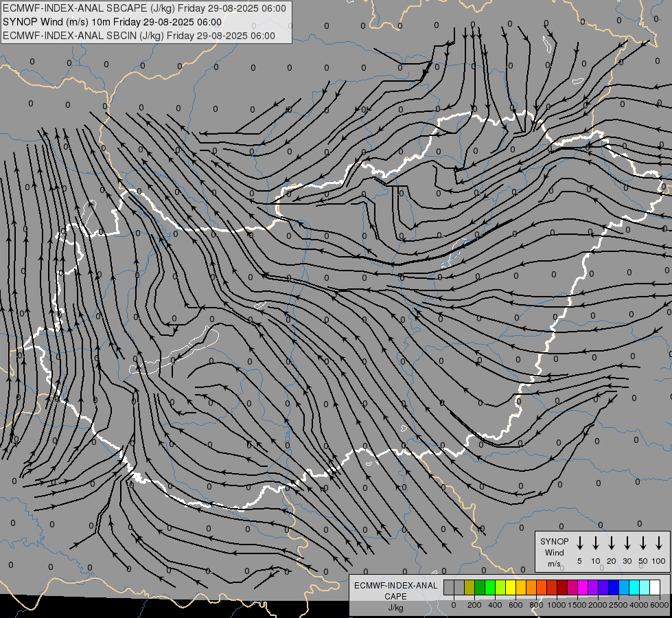This screenshot has height=618, width=672.
Task: Pick the yellow-green CAPE legend swatch
Action: [x=500, y=587]
